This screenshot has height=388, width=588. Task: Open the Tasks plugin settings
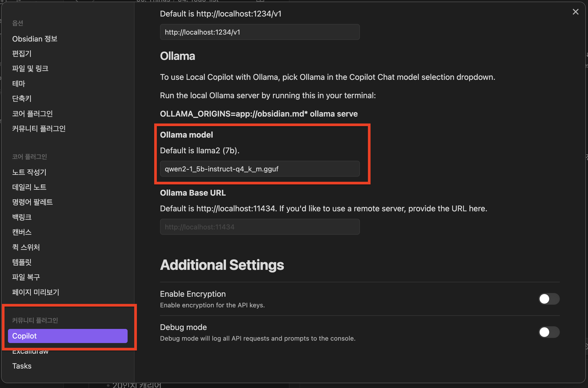click(22, 366)
